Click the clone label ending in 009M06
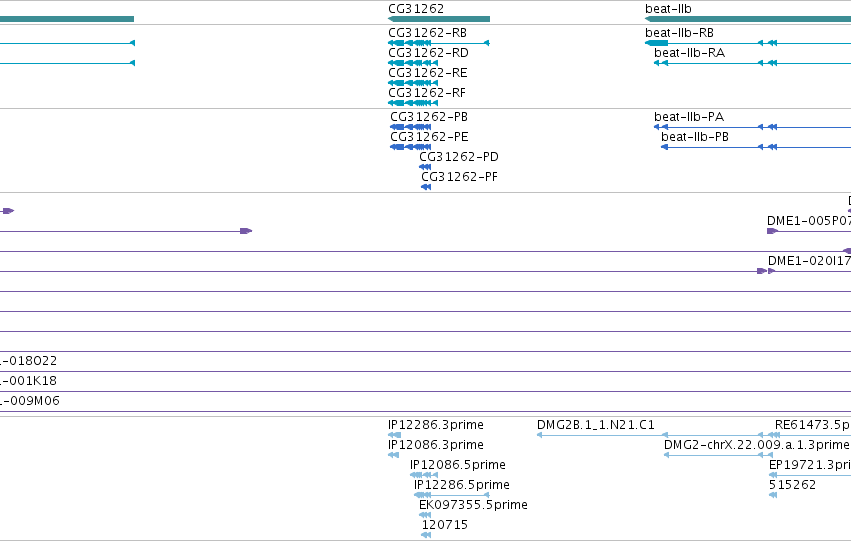The height and width of the screenshot is (541, 851). point(30,401)
